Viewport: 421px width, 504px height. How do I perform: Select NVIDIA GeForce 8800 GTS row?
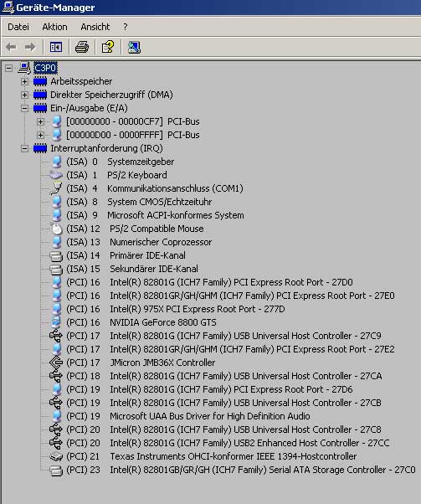(x=141, y=322)
